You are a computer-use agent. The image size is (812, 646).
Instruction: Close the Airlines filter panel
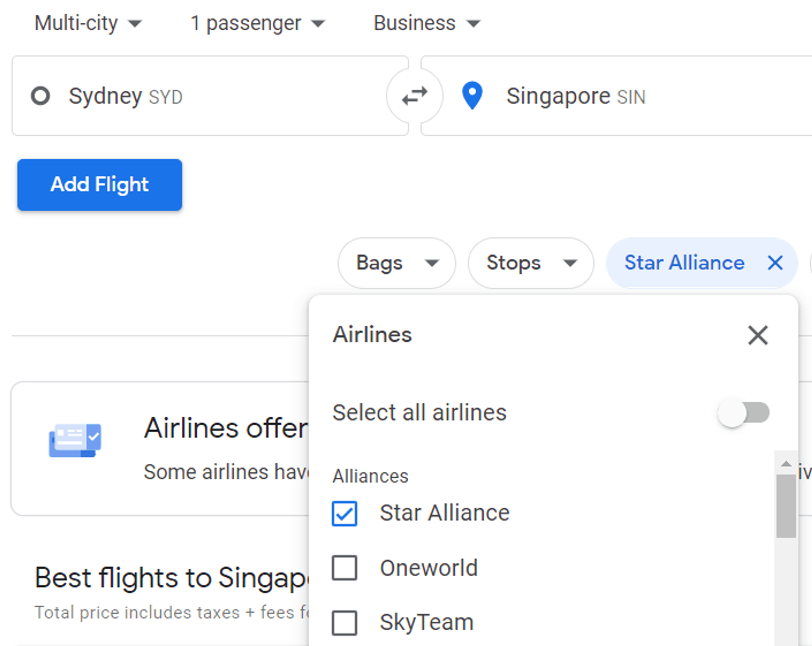(x=758, y=335)
